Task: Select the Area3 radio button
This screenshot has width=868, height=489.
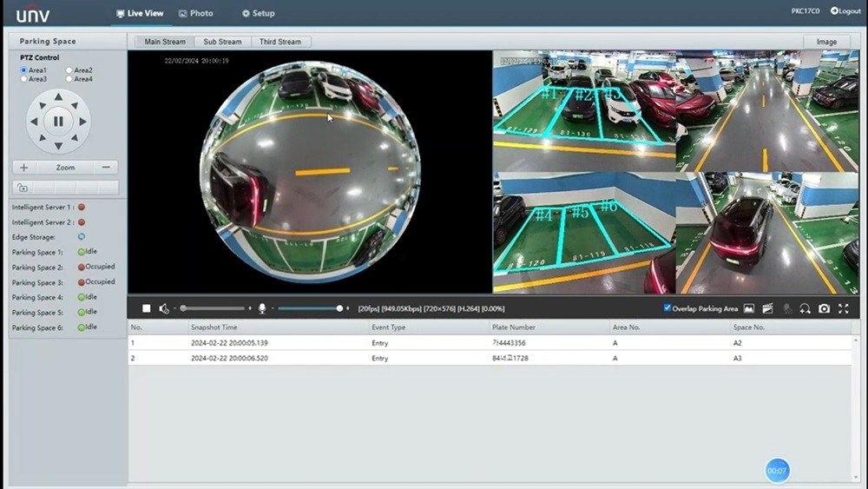Action: coord(24,79)
